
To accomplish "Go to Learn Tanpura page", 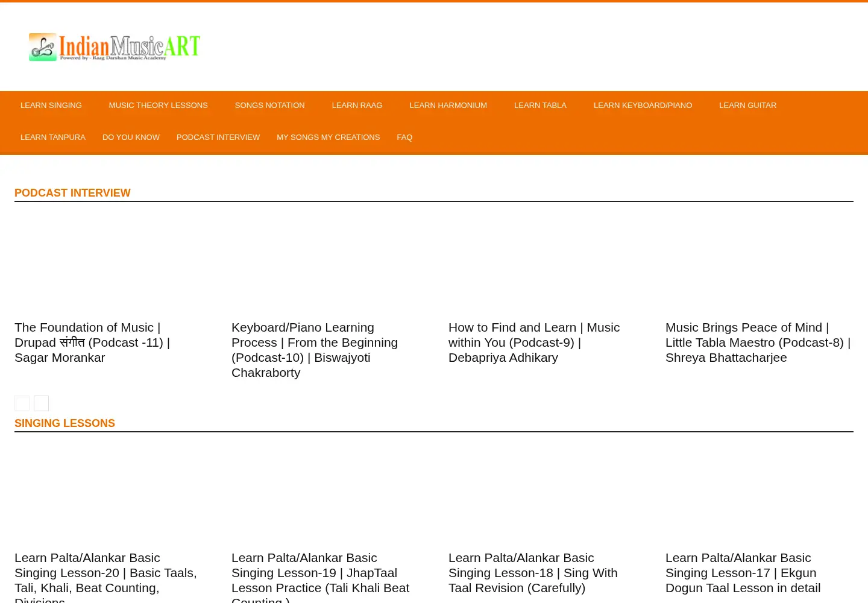I will [53, 137].
